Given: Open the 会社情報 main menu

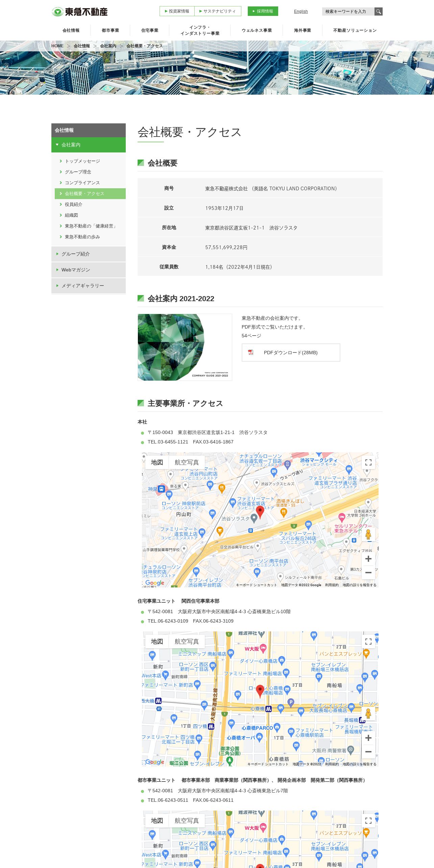Looking at the screenshot, I should pyautogui.click(x=71, y=30).
